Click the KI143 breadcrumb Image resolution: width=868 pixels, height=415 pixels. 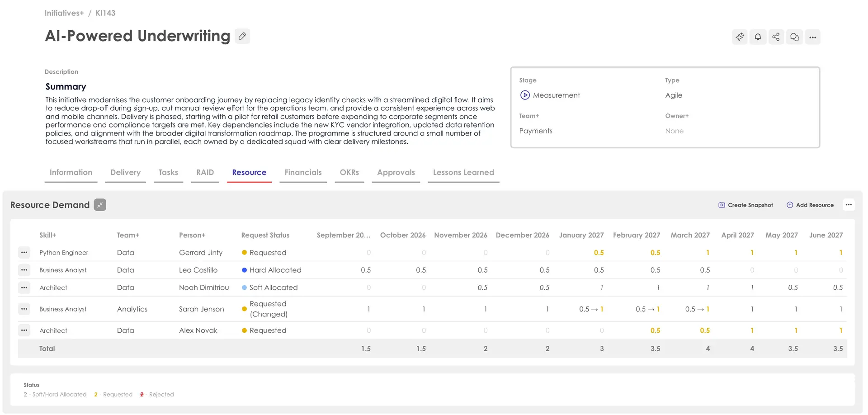click(x=105, y=13)
